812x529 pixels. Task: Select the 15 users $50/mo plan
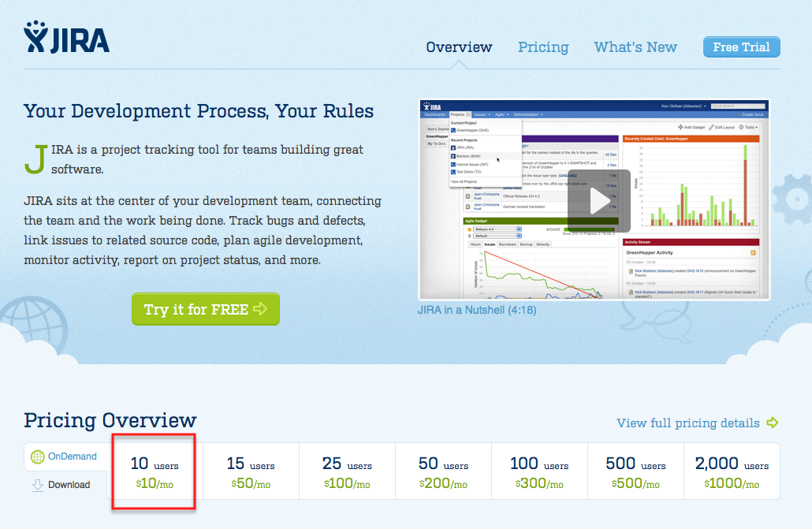tap(251, 471)
